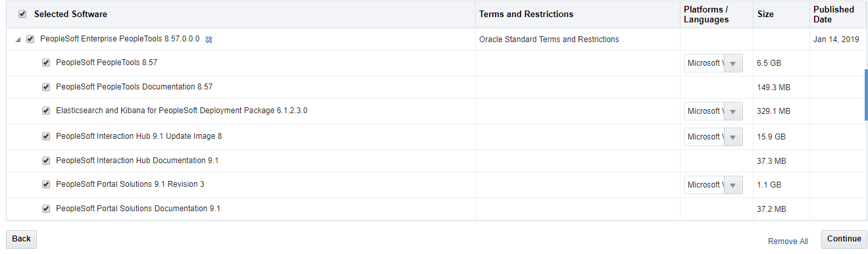Open platform dropdown for PeopleSoft PeopleTools 8.57
This screenshot has width=868, height=254.
tap(713, 63)
